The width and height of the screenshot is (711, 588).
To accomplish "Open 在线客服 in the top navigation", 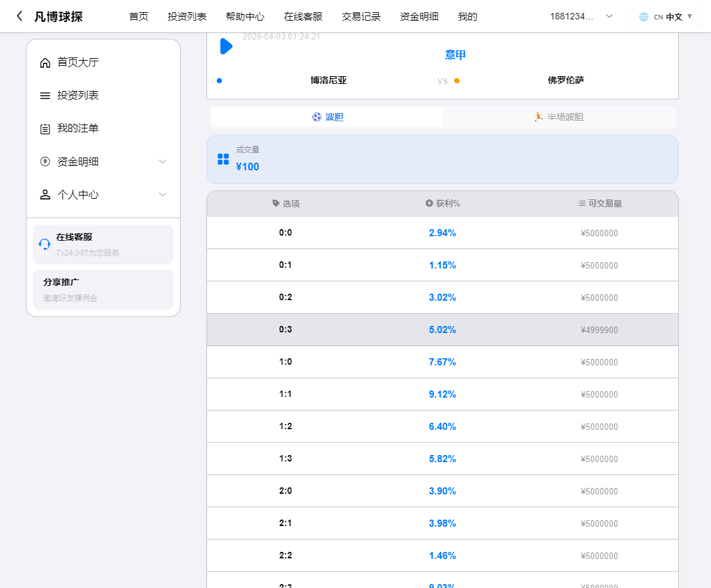I will [x=303, y=17].
